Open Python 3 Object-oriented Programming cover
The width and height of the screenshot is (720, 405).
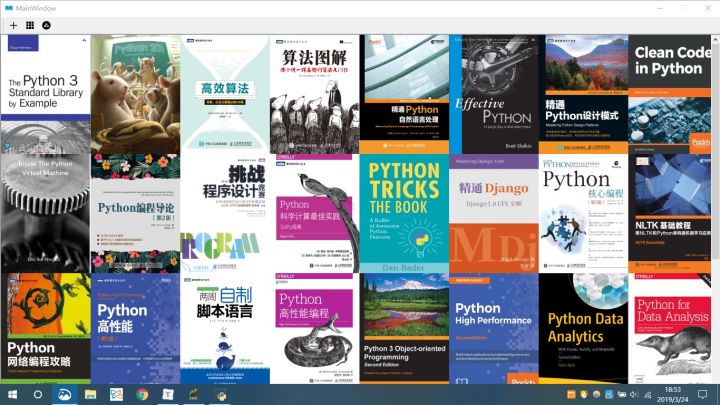404,329
